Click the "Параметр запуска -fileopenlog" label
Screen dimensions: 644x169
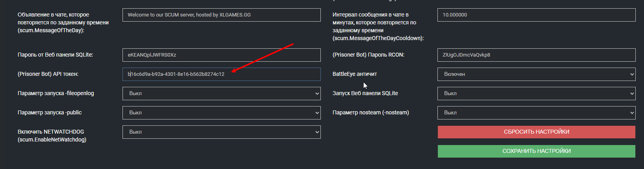[x=56, y=94]
